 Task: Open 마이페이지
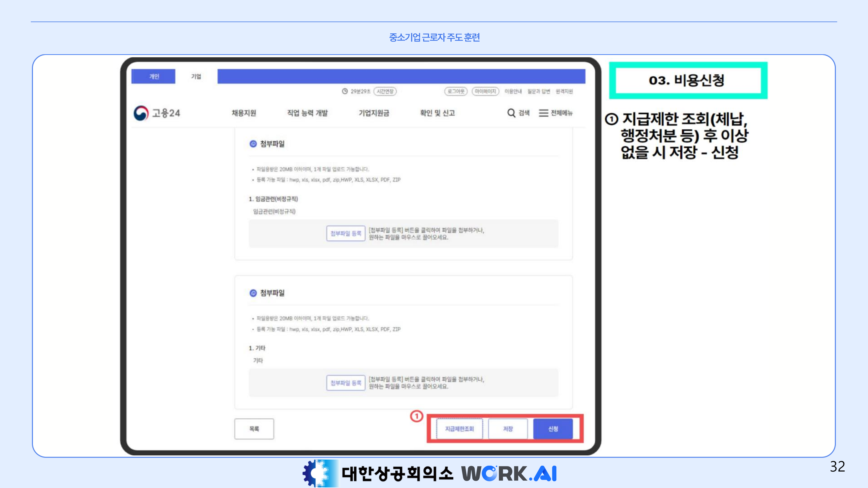pos(485,91)
